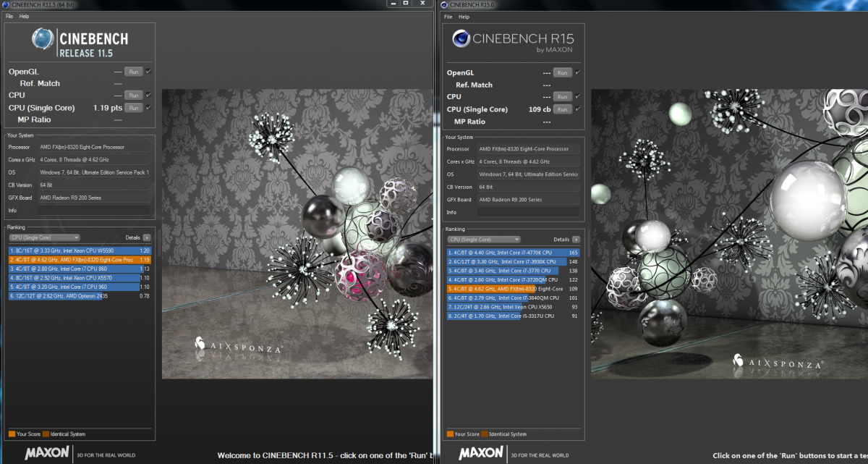Select the Core i7 CPU 860 ranking row
This screenshot has height=464, width=868.
pos(80,269)
